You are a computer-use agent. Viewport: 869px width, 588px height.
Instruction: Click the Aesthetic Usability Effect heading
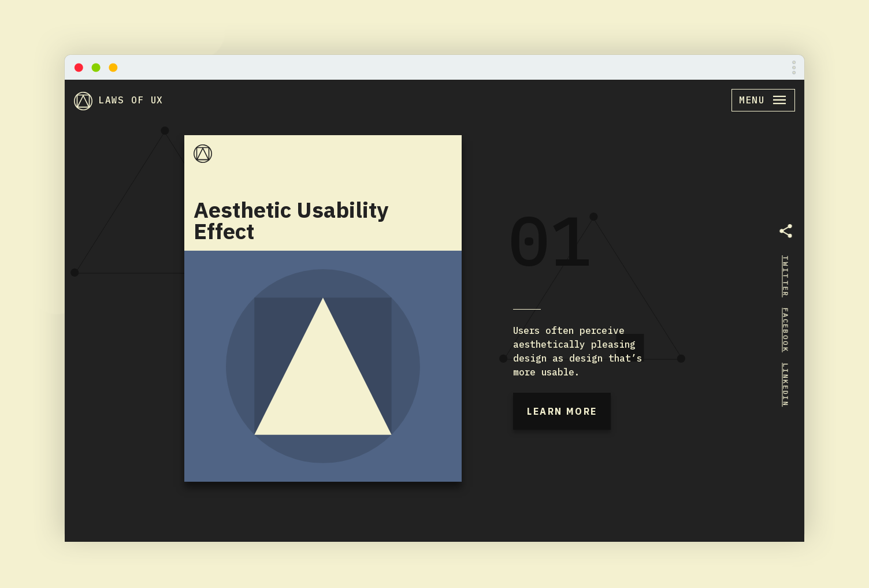point(291,221)
